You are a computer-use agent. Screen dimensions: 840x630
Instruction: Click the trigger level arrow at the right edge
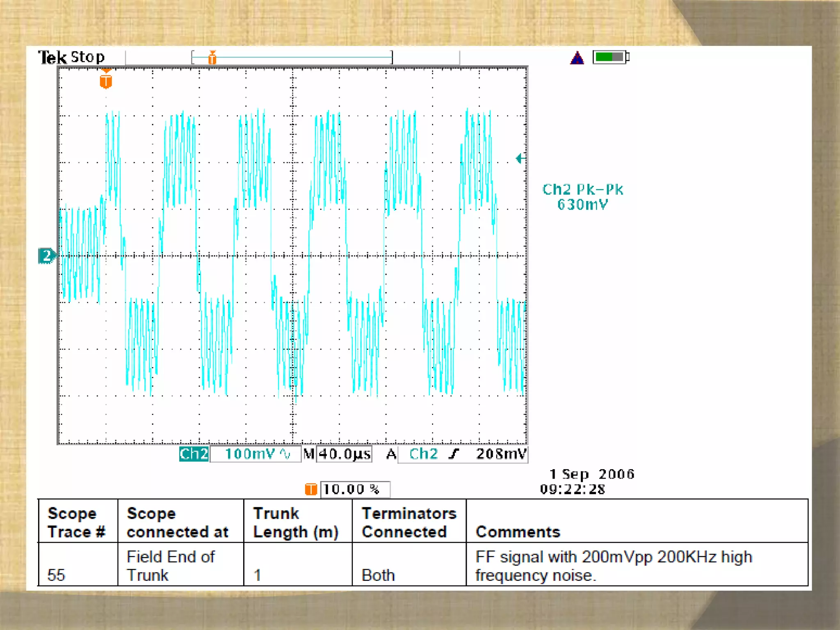click(520, 158)
